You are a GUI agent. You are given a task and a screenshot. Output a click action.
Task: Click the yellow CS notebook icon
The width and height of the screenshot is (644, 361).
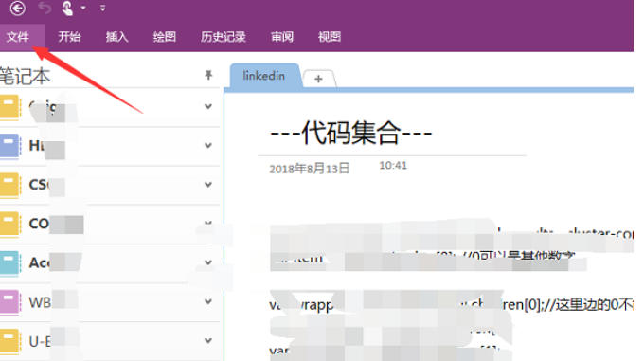click(x=10, y=185)
